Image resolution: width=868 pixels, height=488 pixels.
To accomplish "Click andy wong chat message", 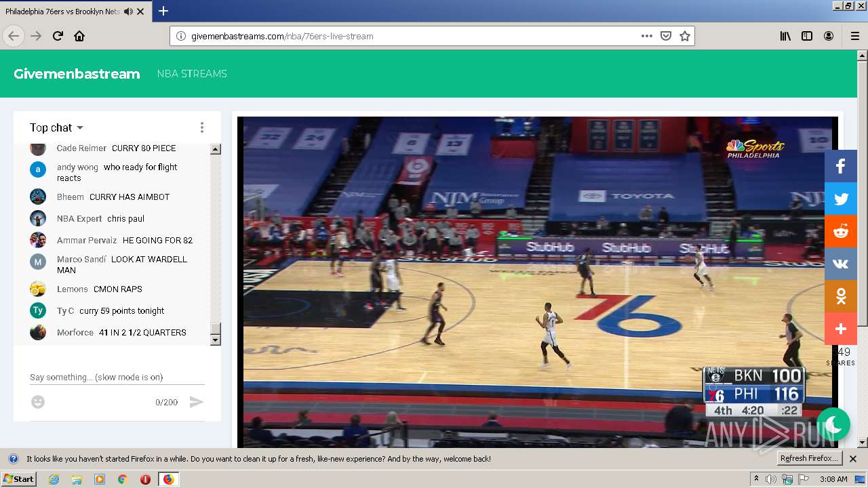I will click(117, 173).
